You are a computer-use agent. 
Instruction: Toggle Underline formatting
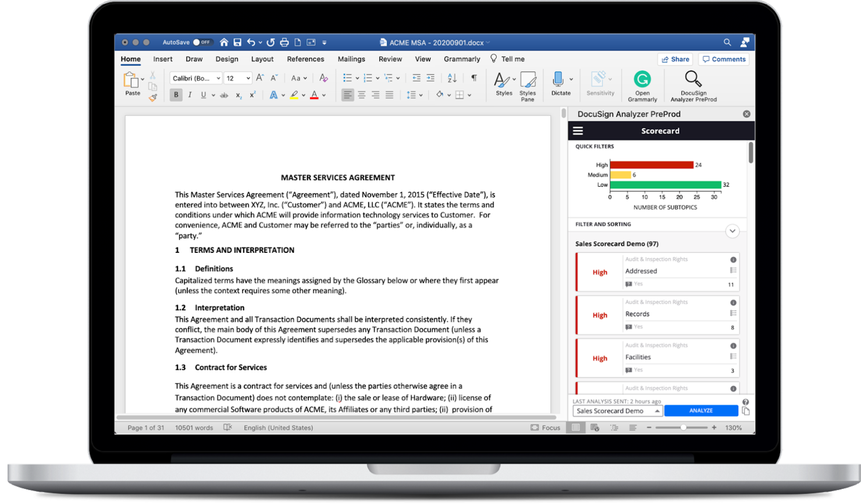(x=203, y=95)
